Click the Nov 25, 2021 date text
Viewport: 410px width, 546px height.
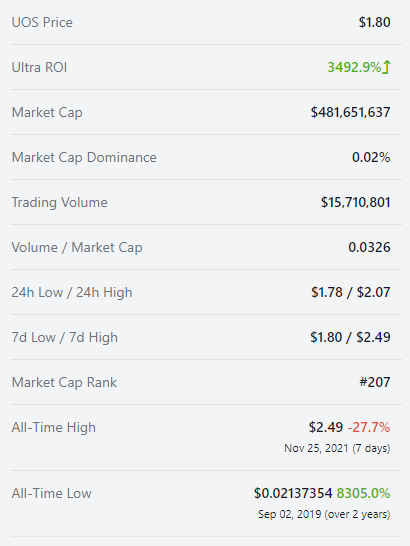(x=316, y=448)
